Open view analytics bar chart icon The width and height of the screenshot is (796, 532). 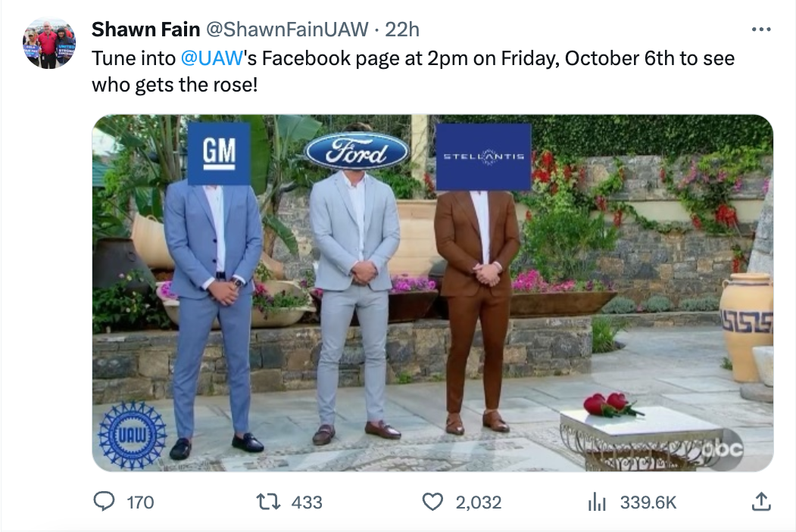[x=598, y=501]
